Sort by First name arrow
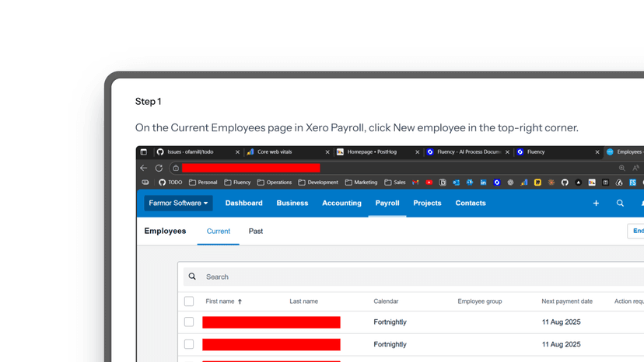The image size is (644, 362). 240,301
